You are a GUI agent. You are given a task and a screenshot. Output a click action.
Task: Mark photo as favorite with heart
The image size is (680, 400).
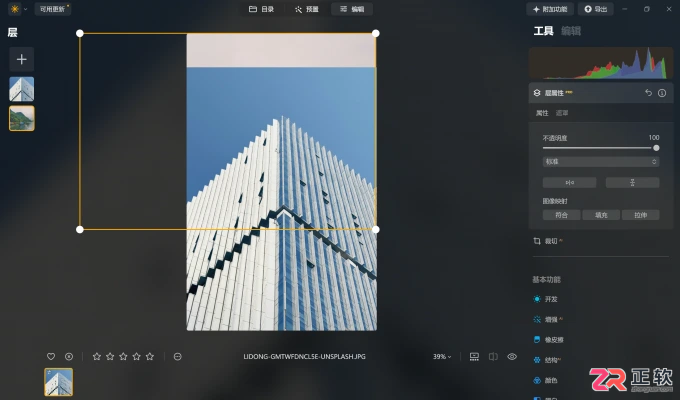pyautogui.click(x=51, y=357)
